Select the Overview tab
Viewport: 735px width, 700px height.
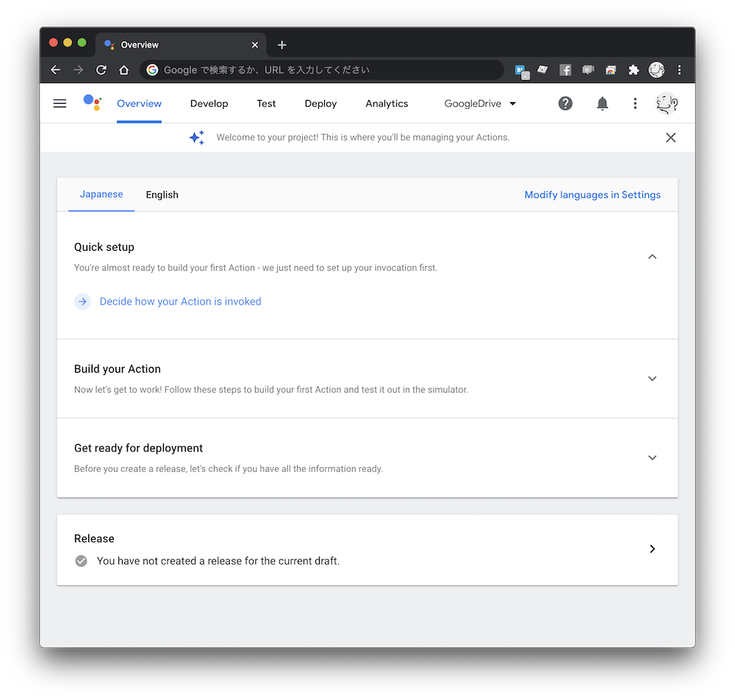139,104
